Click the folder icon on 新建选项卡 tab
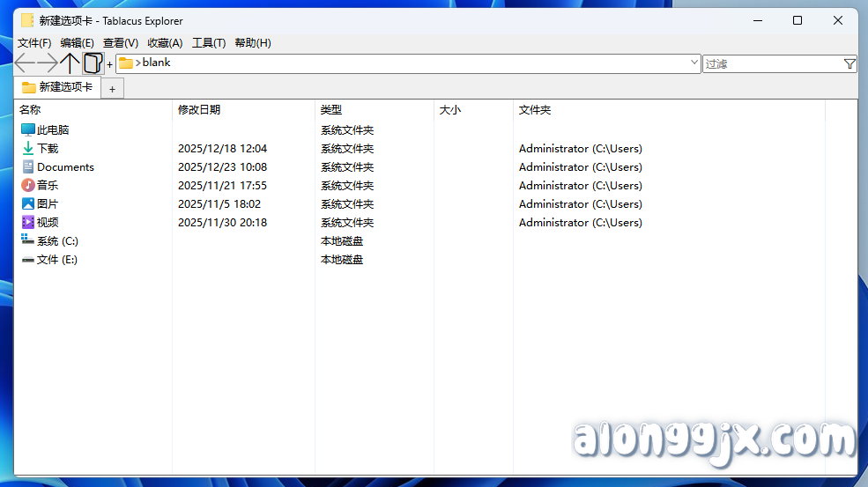 pos(29,87)
